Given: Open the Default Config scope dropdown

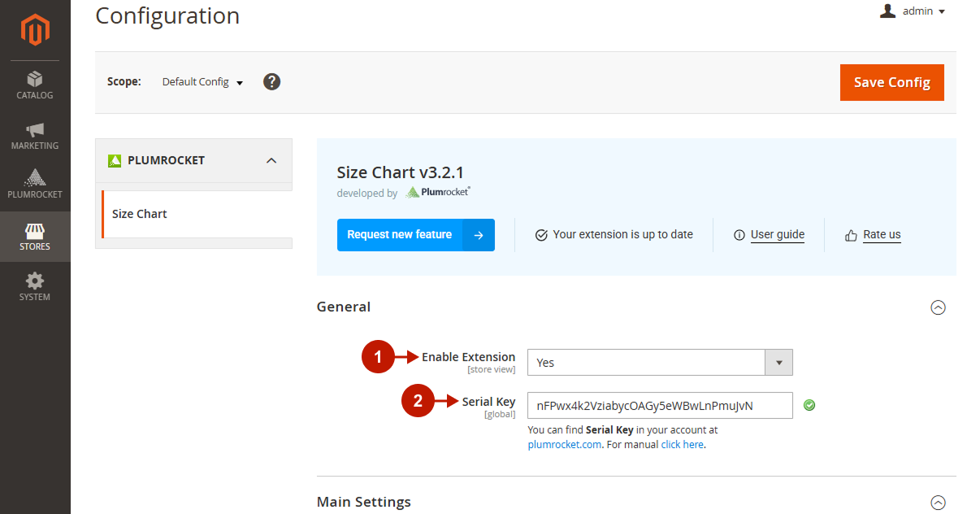Looking at the screenshot, I should click(x=202, y=81).
